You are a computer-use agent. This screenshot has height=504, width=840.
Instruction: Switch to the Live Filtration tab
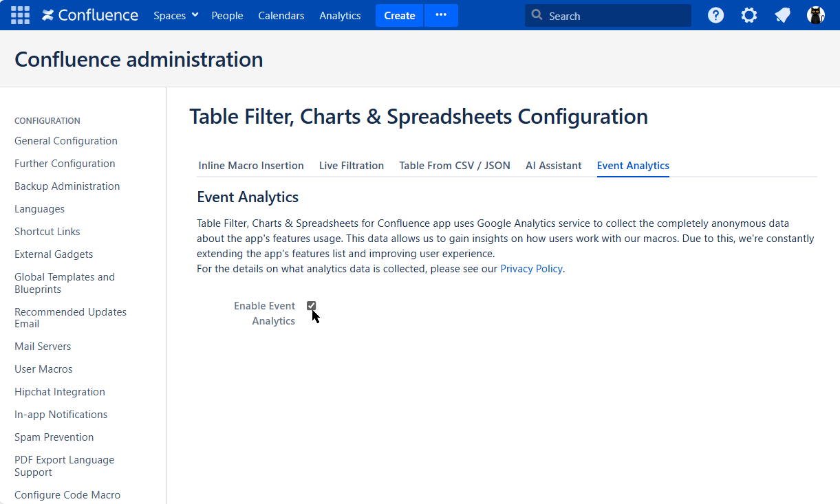click(x=351, y=166)
